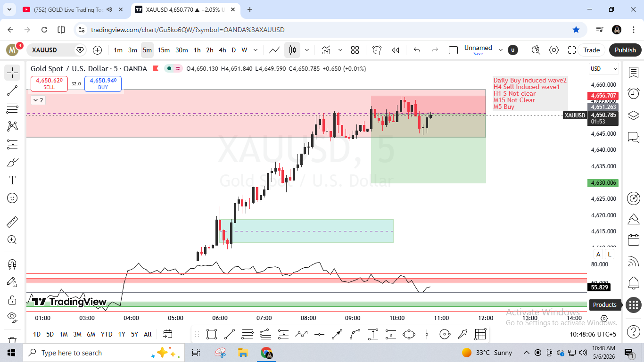Toggle magnet mode for drawings
Viewport: 644px width, 362px height.
(12, 264)
